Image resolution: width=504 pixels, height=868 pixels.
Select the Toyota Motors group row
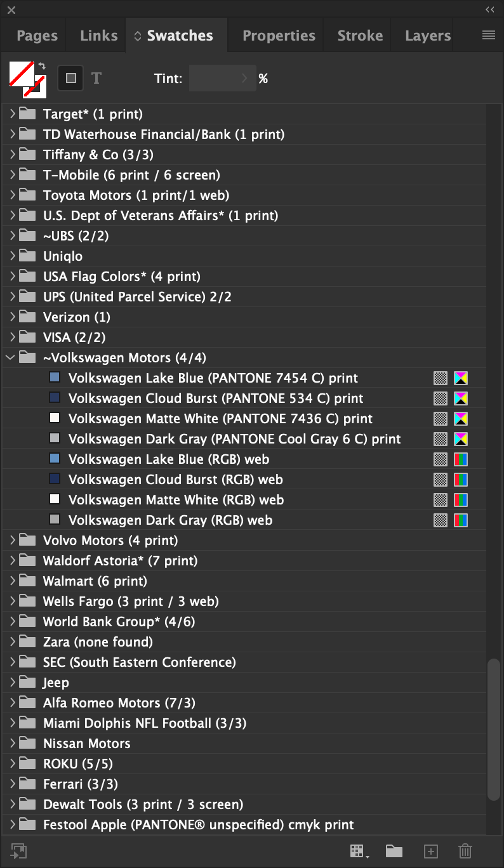pyautogui.click(x=244, y=195)
